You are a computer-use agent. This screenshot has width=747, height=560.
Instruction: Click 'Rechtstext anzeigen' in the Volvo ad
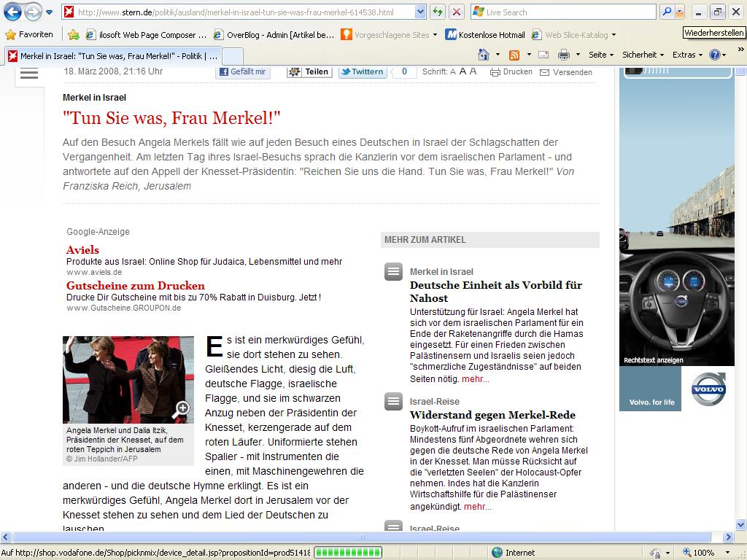coord(654,360)
